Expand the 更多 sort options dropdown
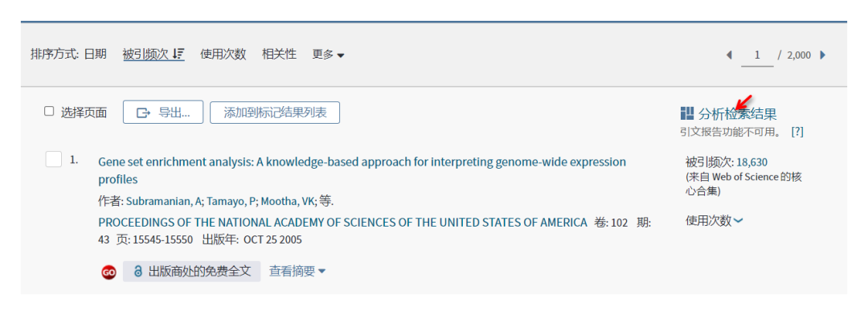Image resolution: width=868 pixels, height=315 pixels. click(328, 55)
